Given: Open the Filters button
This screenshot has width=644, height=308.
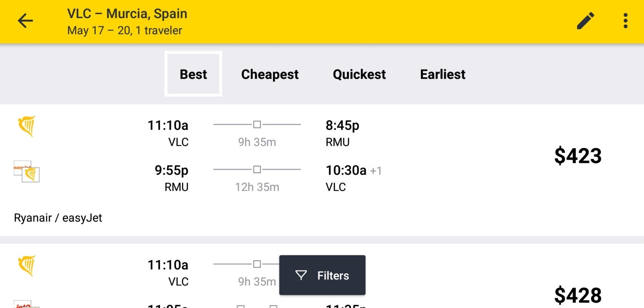Looking at the screenshot, I should pyautogui.click(x=322, y=275).
